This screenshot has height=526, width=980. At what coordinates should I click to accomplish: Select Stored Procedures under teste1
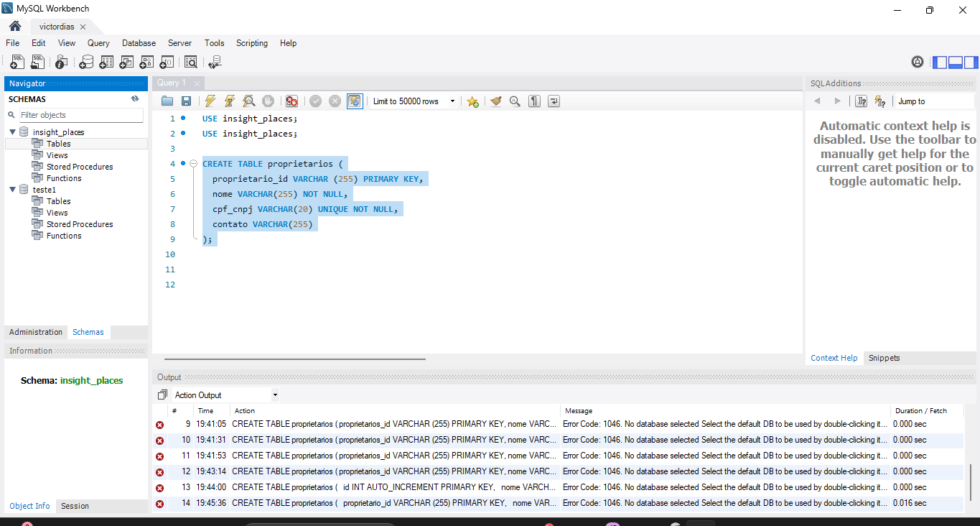point(80,224)
